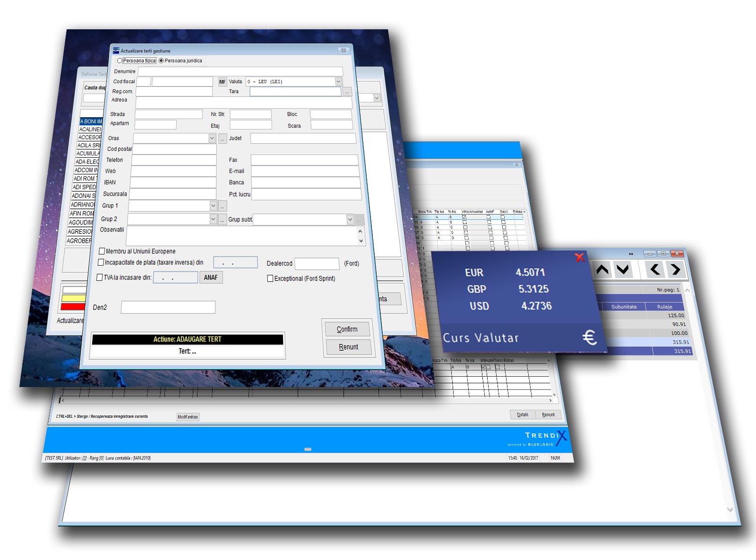Click the euro symbol icon in Curs Valutar
Screen dimensions: 756x560
click(589, 337)
